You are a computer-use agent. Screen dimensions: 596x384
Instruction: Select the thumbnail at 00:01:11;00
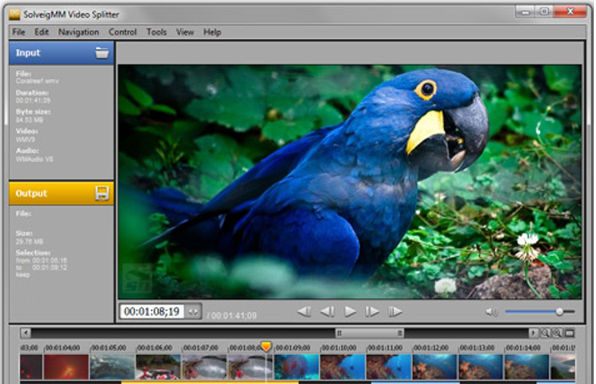(x=388, y=367)
